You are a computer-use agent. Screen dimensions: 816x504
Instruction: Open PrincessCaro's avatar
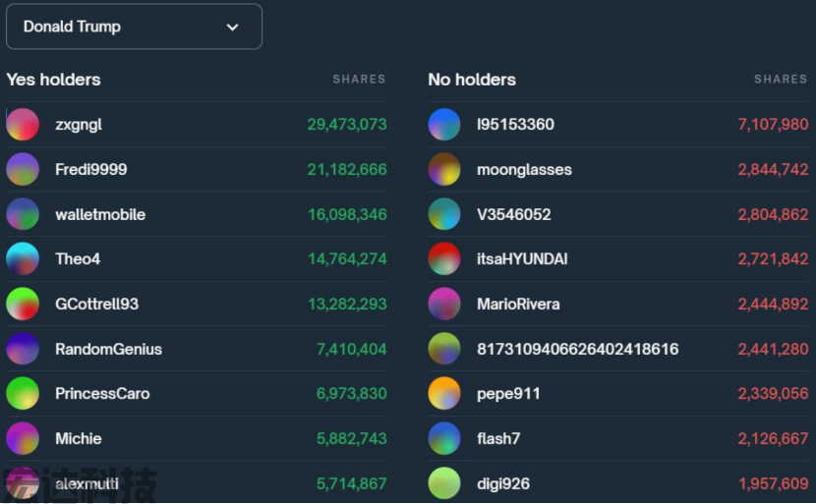[23, 394]
